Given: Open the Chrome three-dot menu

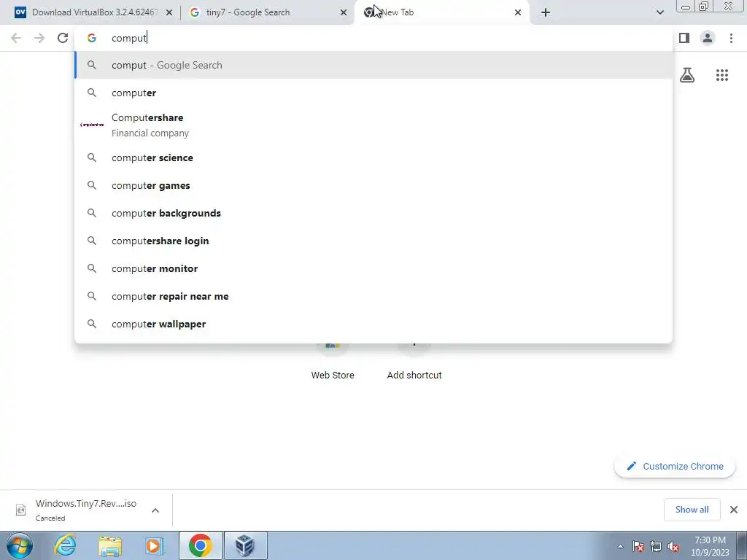Looking at the screenshot, I should pyautogui.click(x=731, y=38).
